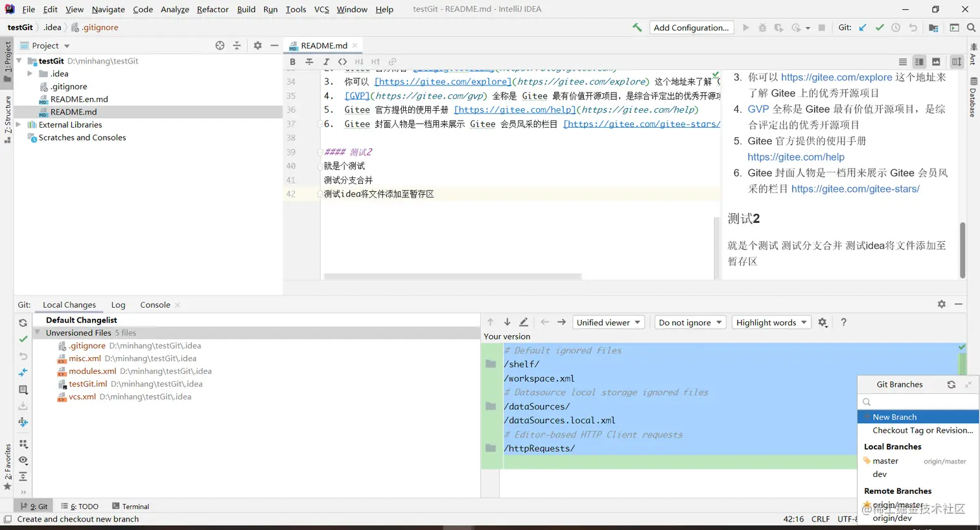Image resolution: width=980 pixels, height=530 pixels.
Task: Click Collapse All icon in Project panel
Action: [x=237, y=45]
